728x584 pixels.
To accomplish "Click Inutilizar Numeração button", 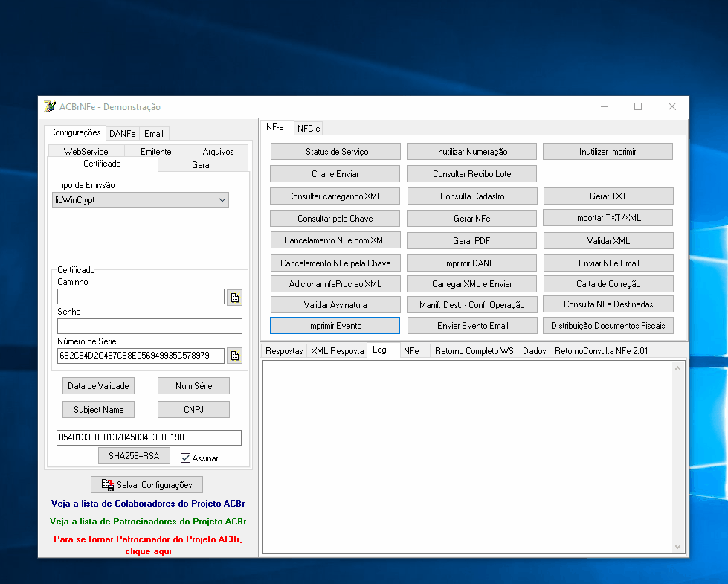I will (x=471, y=152).
